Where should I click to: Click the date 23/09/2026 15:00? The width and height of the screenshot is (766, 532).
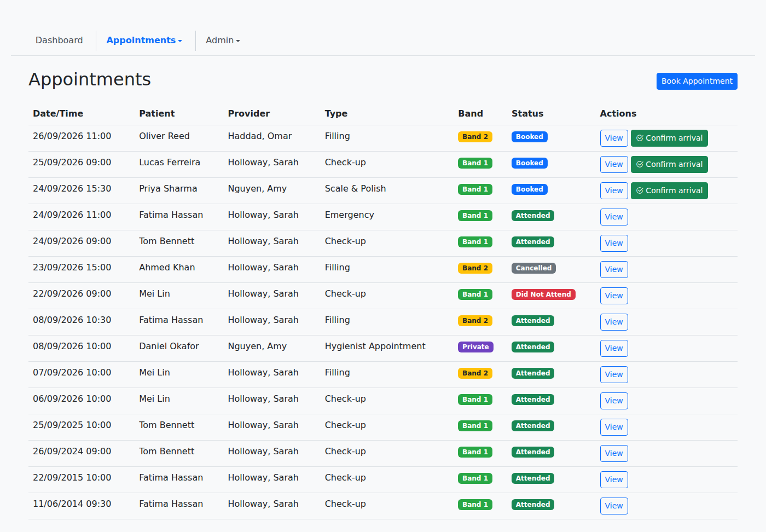(72, 267)
